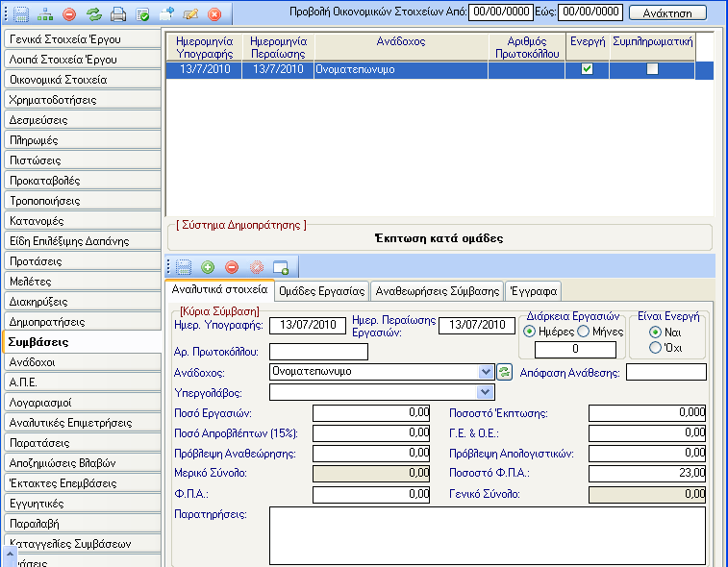728x567 pixels.
Task: Open Είδη Επιλέξιμης Δαπάνης in sidebar
Action: (x=83, y=241)
